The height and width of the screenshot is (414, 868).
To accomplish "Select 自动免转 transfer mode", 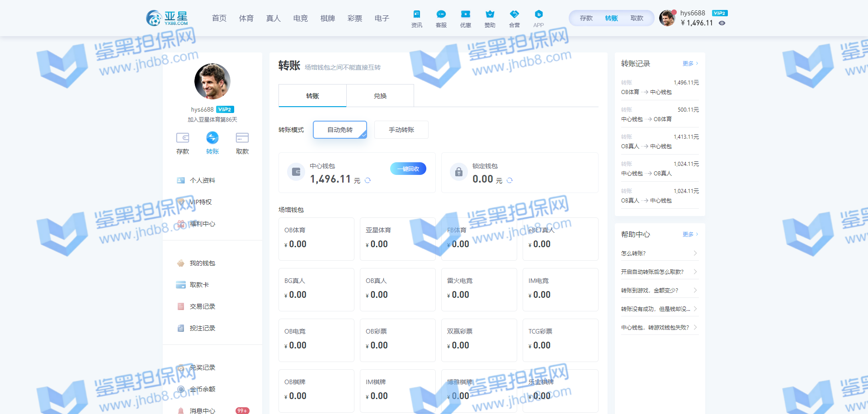I will pyautogui.click(x=340, y=130).
